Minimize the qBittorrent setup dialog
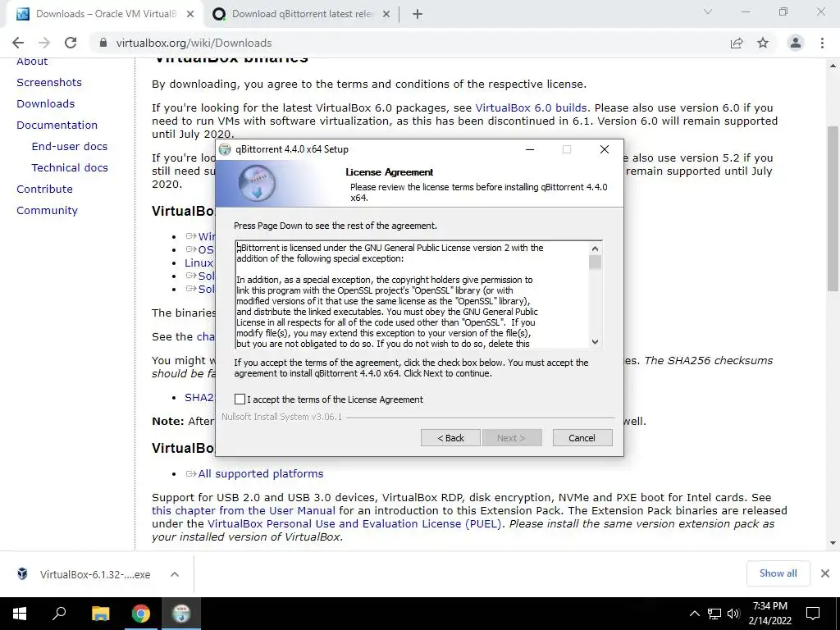840x630 pixels. (530, 149)
